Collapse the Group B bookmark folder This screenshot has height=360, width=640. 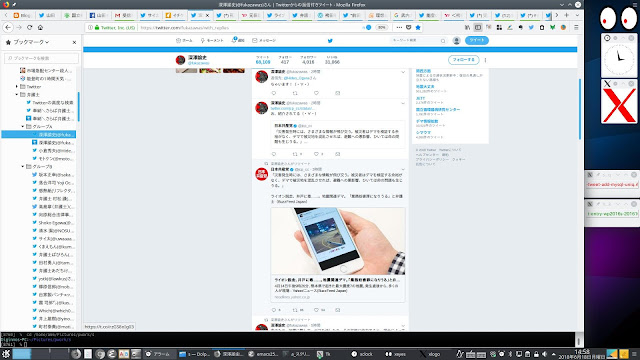click(x=22, y=167)
